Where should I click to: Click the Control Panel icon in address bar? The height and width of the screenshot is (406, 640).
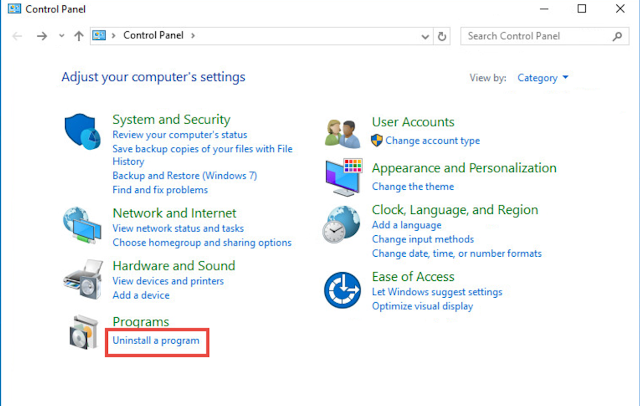[99, 35]
